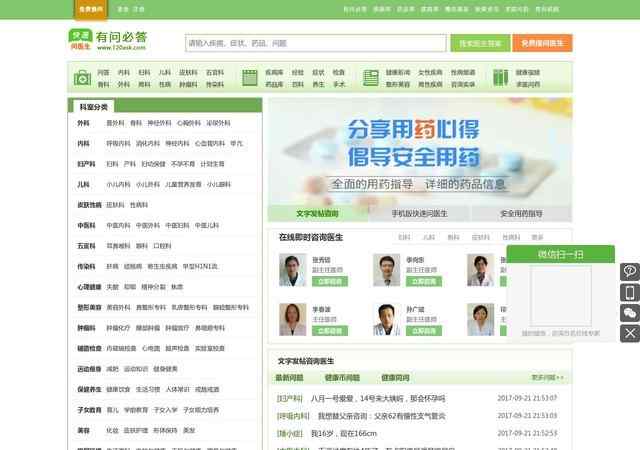The image size is (640, 450).
Task: Switch to the 手机版快速问医生 tab
Action: tap(419, 213)
